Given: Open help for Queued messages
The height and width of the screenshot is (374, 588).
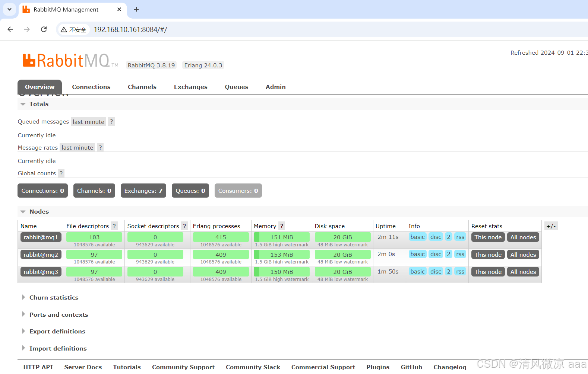Looking at the screenshot, I should (111, 122).
